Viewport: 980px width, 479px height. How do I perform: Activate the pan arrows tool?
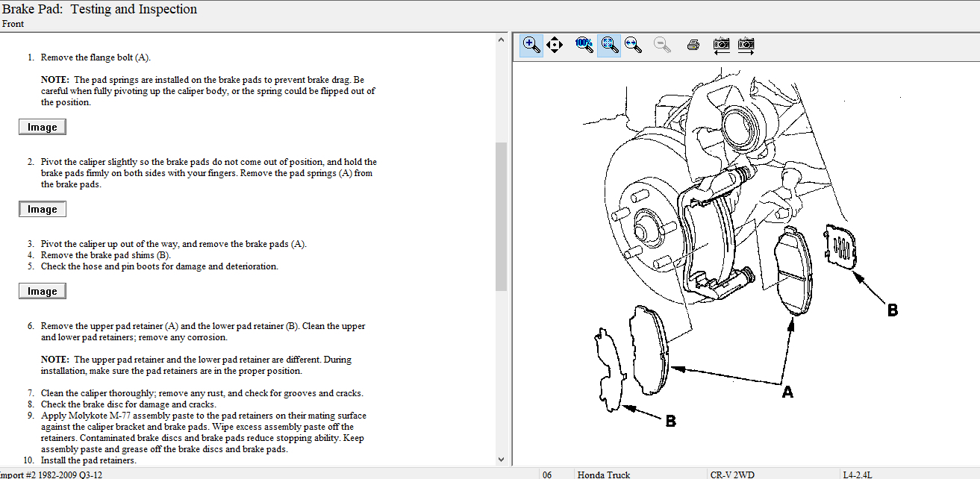tap(555, 46)
